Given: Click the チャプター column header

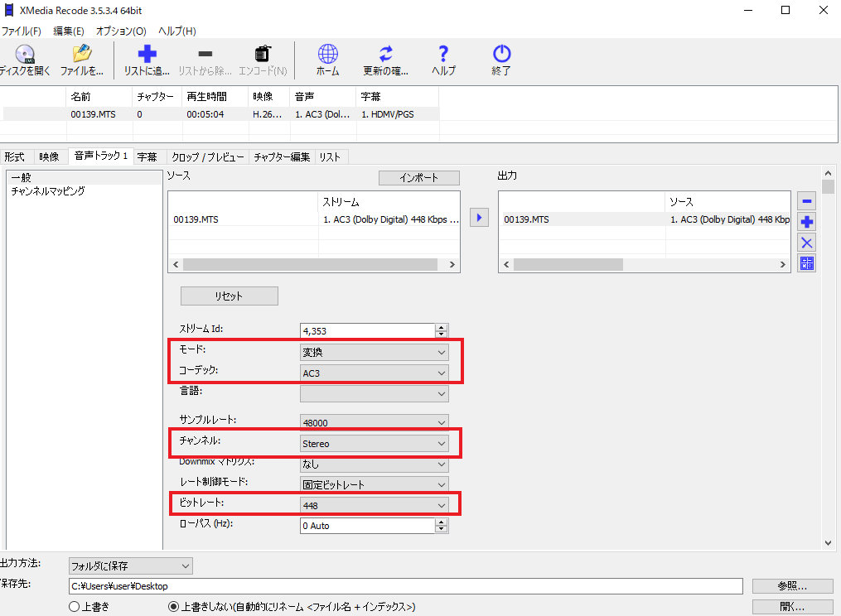Looking at the screenshot, I should coord(157,97).
